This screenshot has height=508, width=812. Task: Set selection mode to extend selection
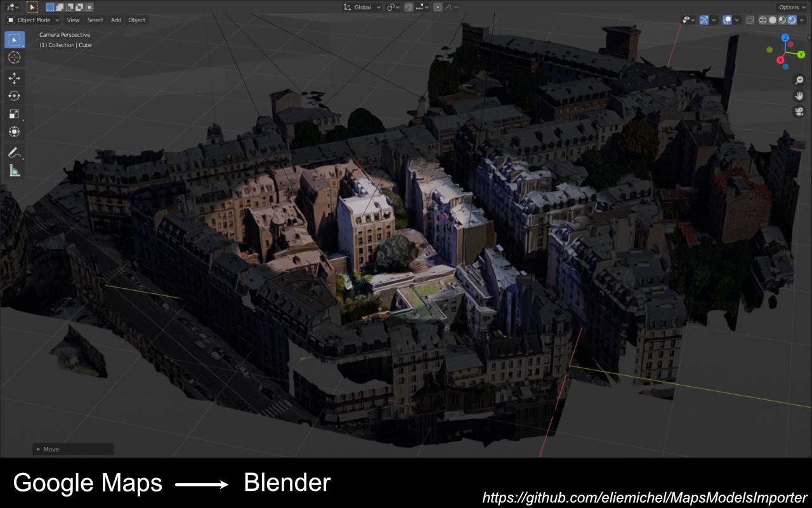coord(60,7)
